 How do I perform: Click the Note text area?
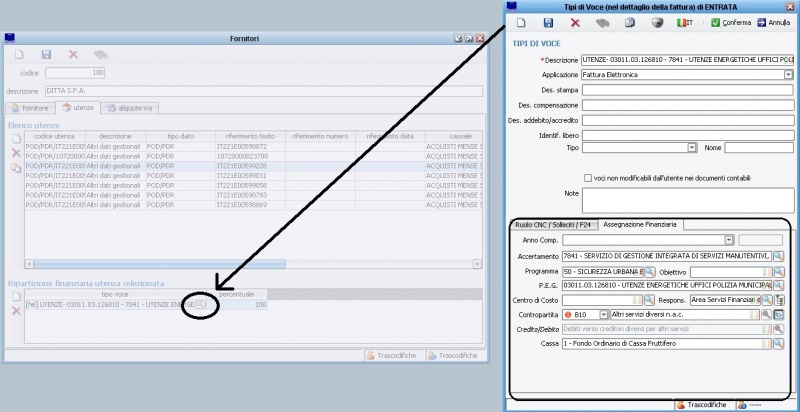coord(688,200)
